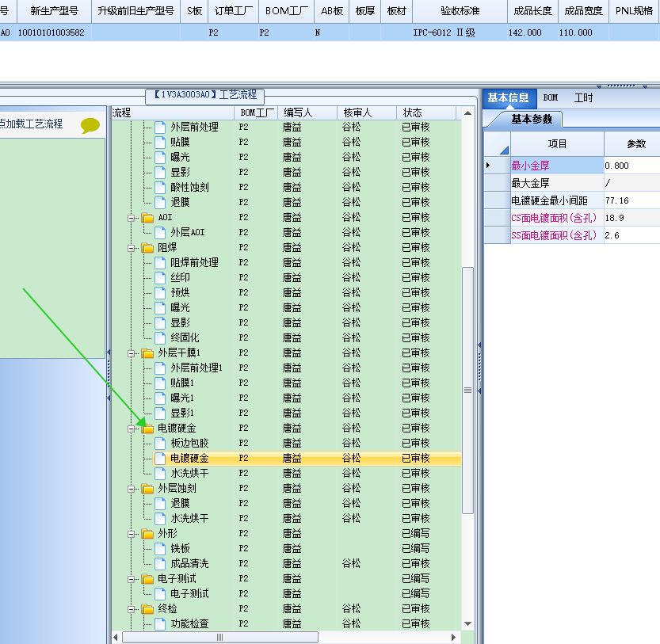Click the document icon of 曝光1
Image resolution: width=660 pixels, height=644 pixels.
coord(160,398)
